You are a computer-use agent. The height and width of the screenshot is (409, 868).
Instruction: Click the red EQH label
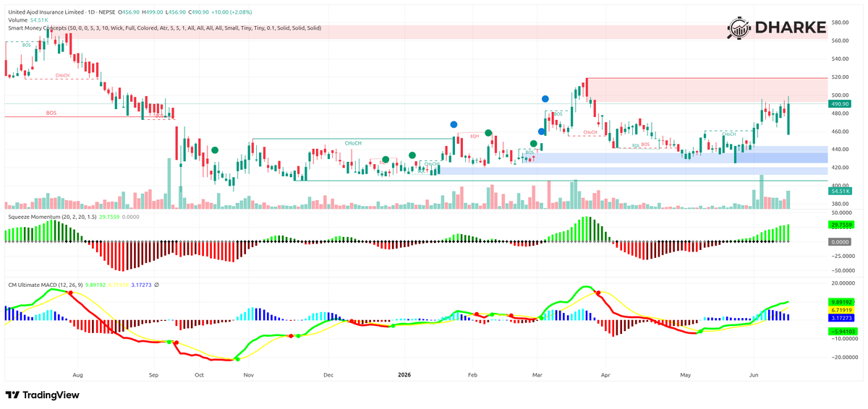(x=475, y=137)
